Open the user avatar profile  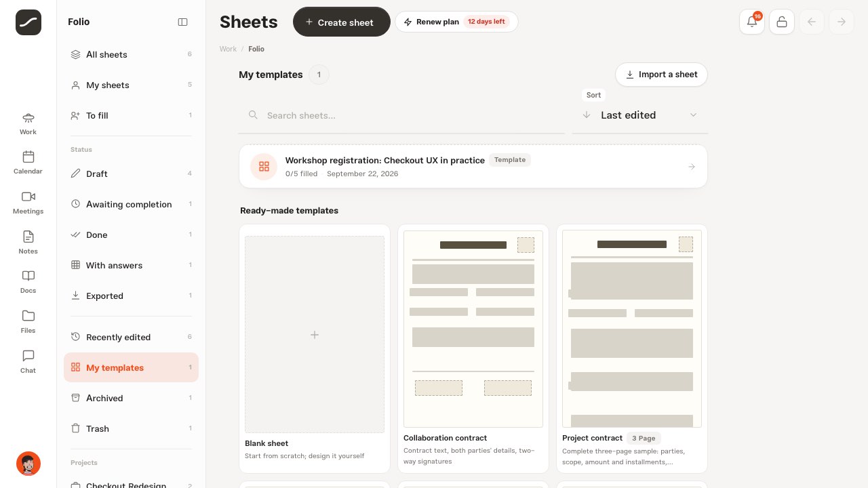coord(28,464)
